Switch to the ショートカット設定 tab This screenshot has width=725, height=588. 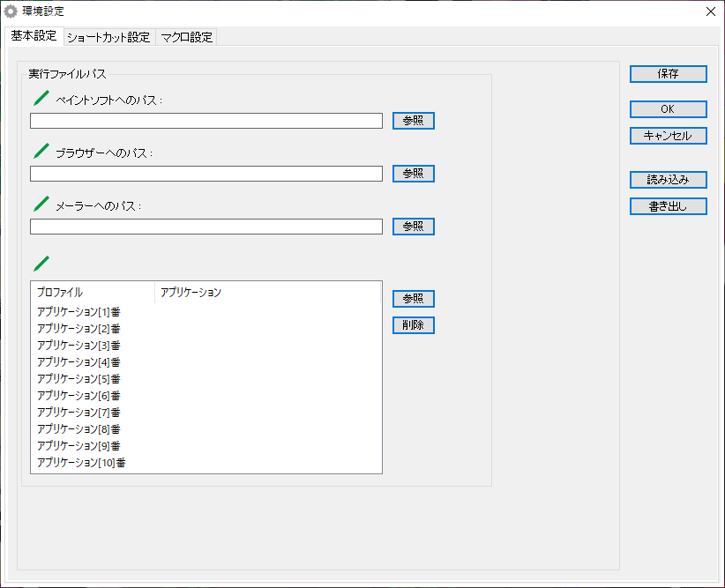(108, 37)
